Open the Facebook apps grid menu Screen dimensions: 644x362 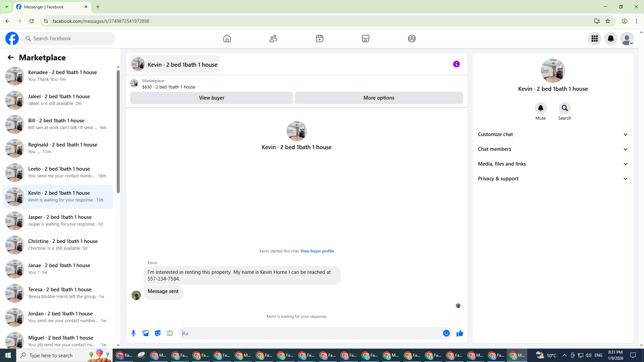(x=594, y=39)
